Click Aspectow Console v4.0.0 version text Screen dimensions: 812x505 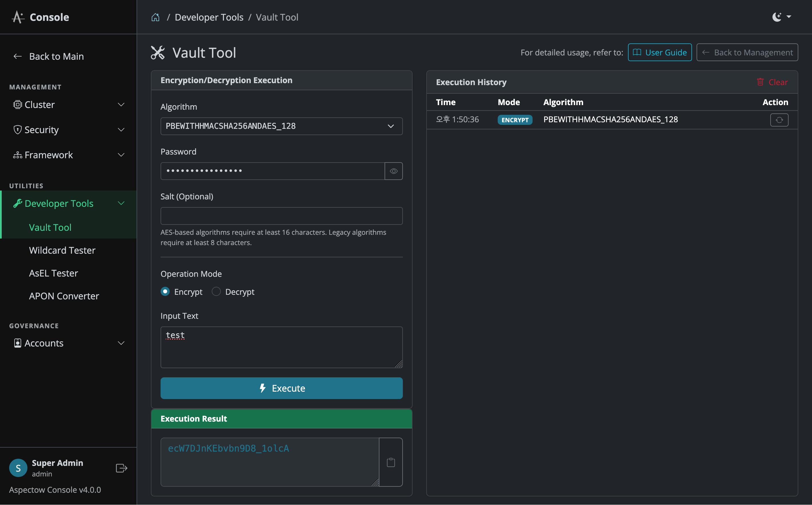[x=55, y=490]
